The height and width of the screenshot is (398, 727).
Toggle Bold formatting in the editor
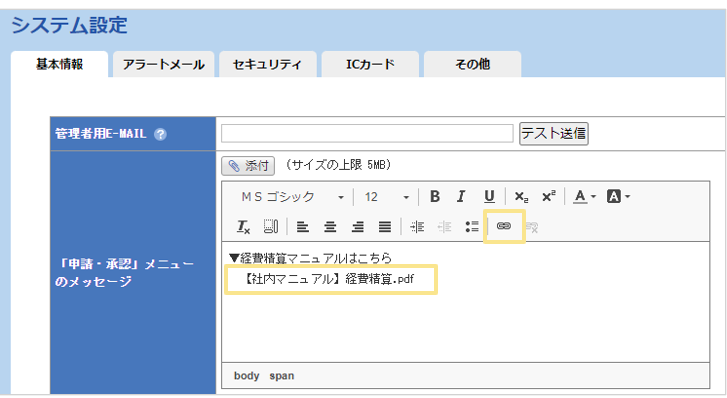(x=434, y=197)
